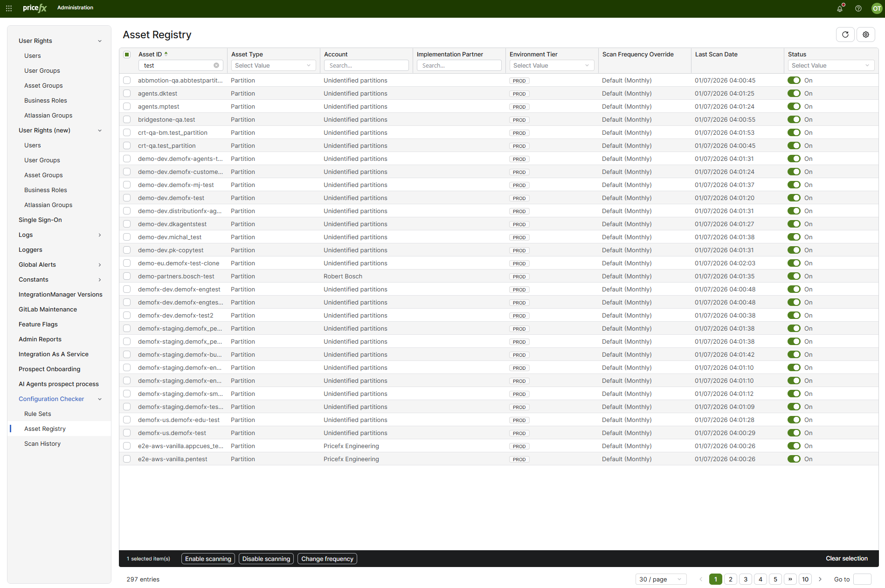Tick the checkbox for agents.dktest row

[127, 93]
